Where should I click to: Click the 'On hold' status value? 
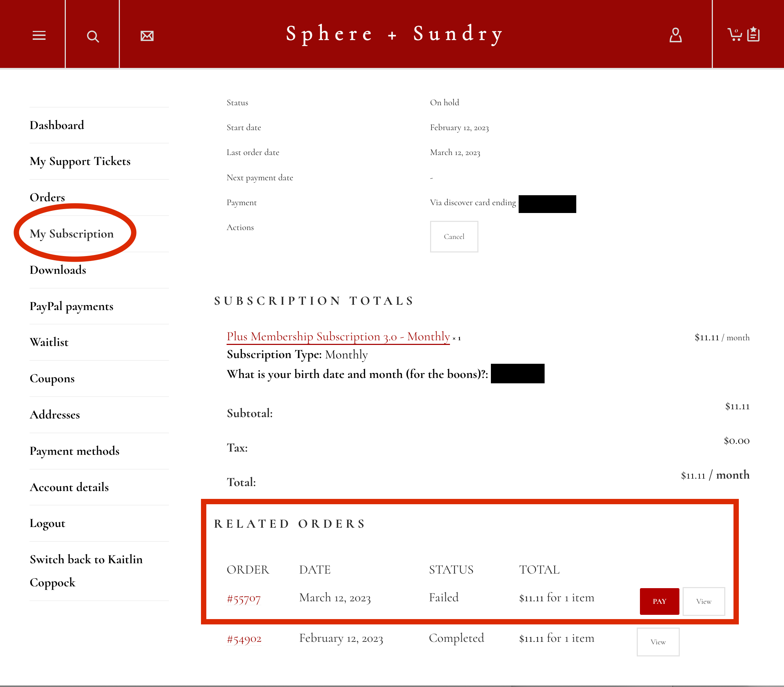point(445,103)
